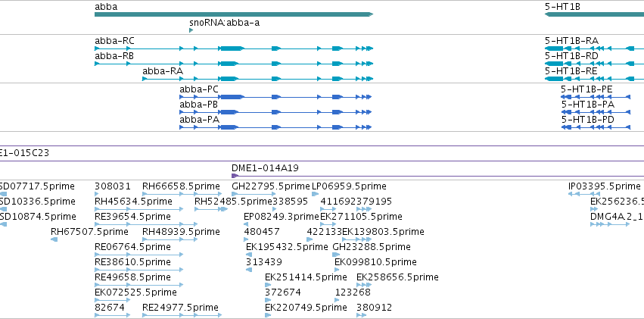Image resolution: width=644 pixels, height=319 pixels.
Task: Select the EK258656.5prime EST label
Action: coord(397,277)
